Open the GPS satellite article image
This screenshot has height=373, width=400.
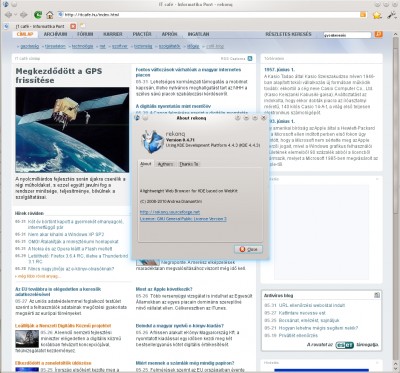click(x=72, y=130)
